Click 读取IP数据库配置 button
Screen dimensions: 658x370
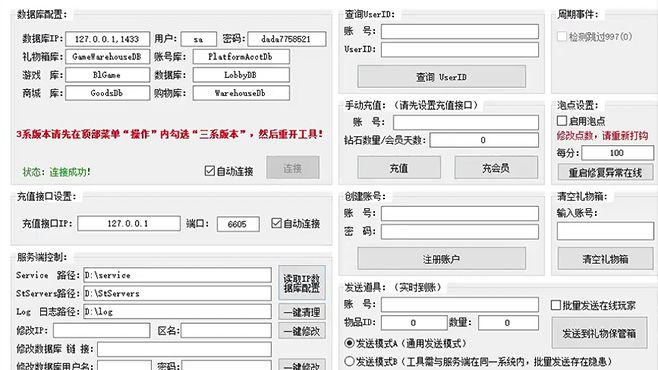click(302, 283)
